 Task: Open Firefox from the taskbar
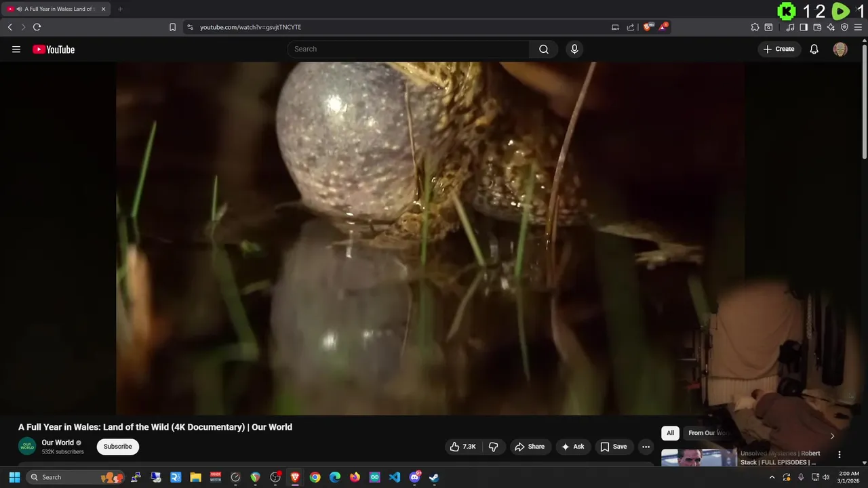pyautogui.click(x=355, y=477)
